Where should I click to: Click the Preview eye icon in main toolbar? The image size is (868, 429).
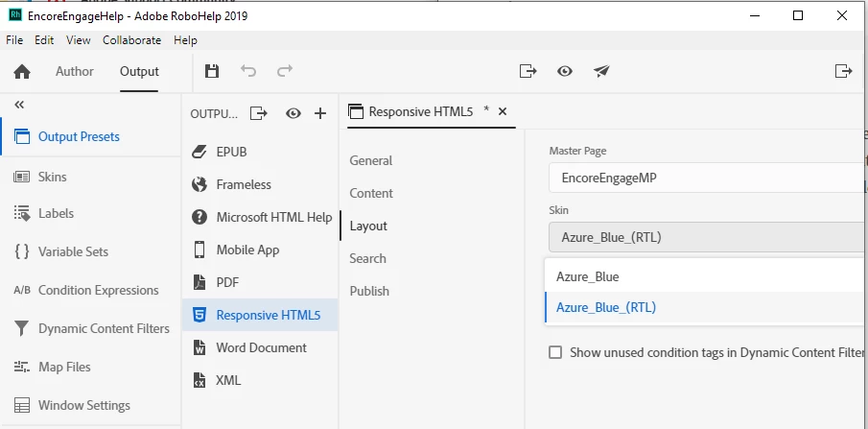tap(565, 71)
